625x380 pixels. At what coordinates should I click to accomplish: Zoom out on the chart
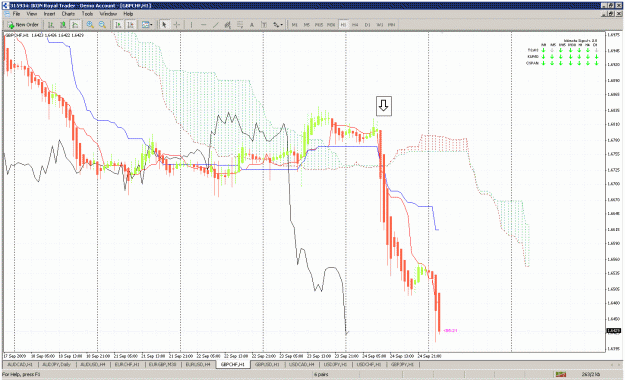click(102, 25)
